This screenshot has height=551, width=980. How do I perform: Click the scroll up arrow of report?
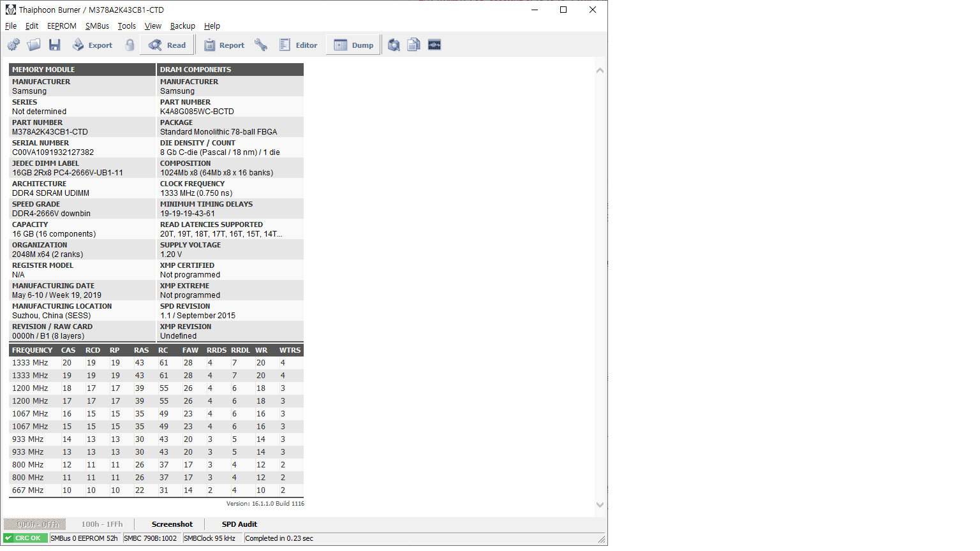point(600,70)
